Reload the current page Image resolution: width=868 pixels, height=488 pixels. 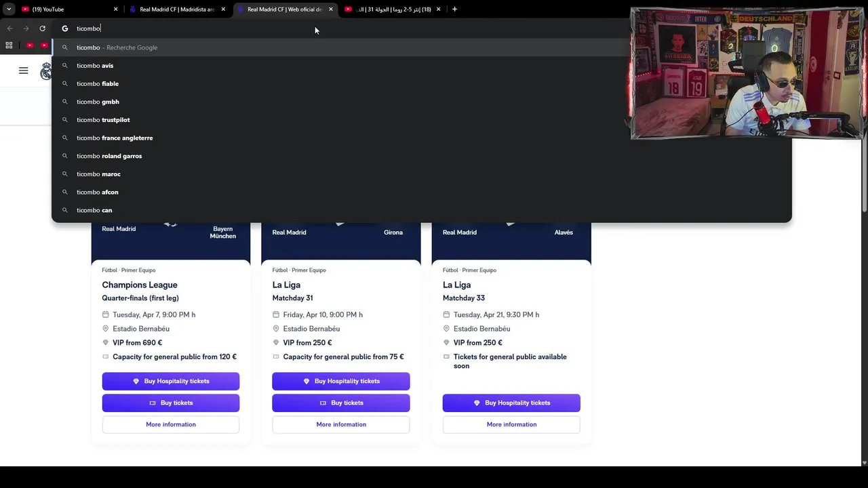pyautogui.click(x=42, y=28)
